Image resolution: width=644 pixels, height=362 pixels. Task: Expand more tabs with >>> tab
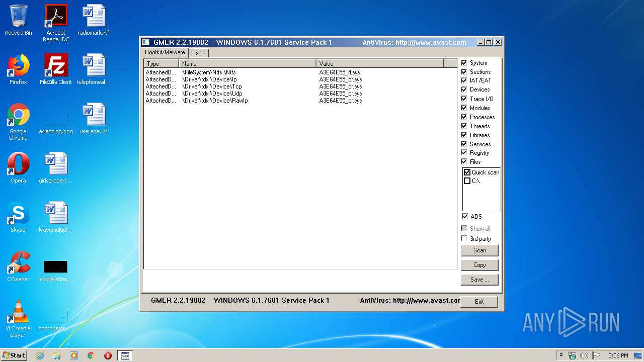coord(197,53)
